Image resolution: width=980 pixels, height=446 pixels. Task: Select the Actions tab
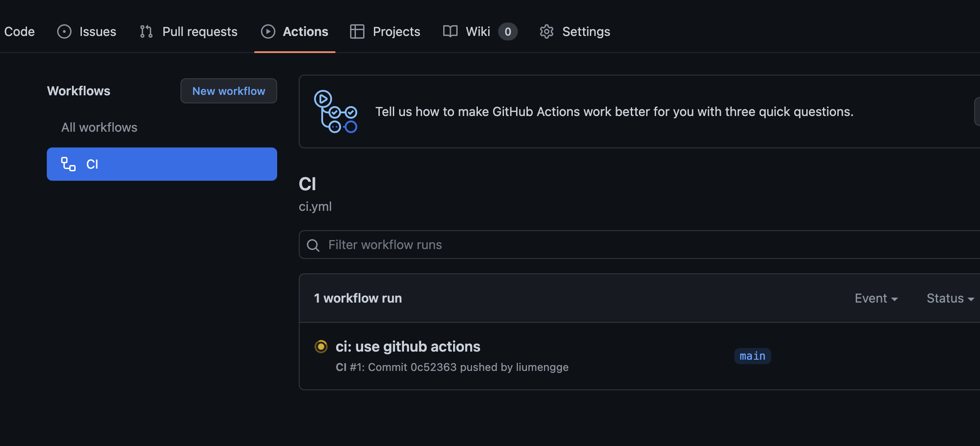[x=295, y=31]
